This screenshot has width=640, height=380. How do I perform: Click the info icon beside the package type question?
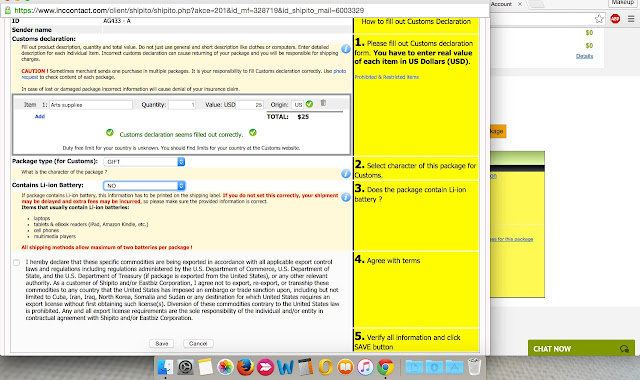click(x=346, y=173)
